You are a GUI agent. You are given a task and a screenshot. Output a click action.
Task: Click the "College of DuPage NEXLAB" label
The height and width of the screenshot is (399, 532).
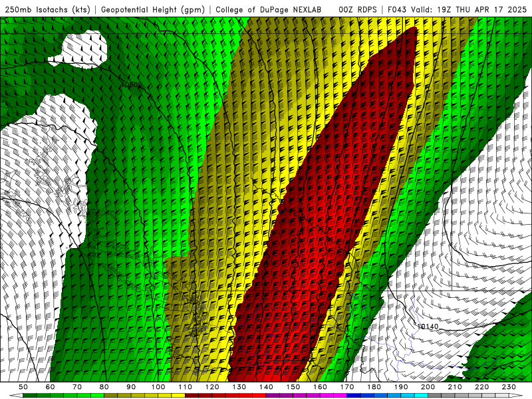(269, 9)
